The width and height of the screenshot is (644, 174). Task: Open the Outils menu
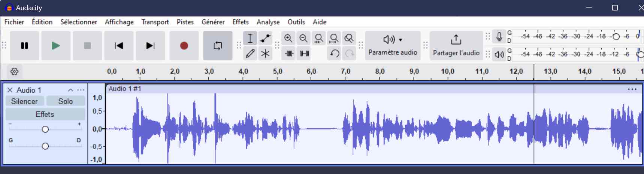(x=296, y=22)
